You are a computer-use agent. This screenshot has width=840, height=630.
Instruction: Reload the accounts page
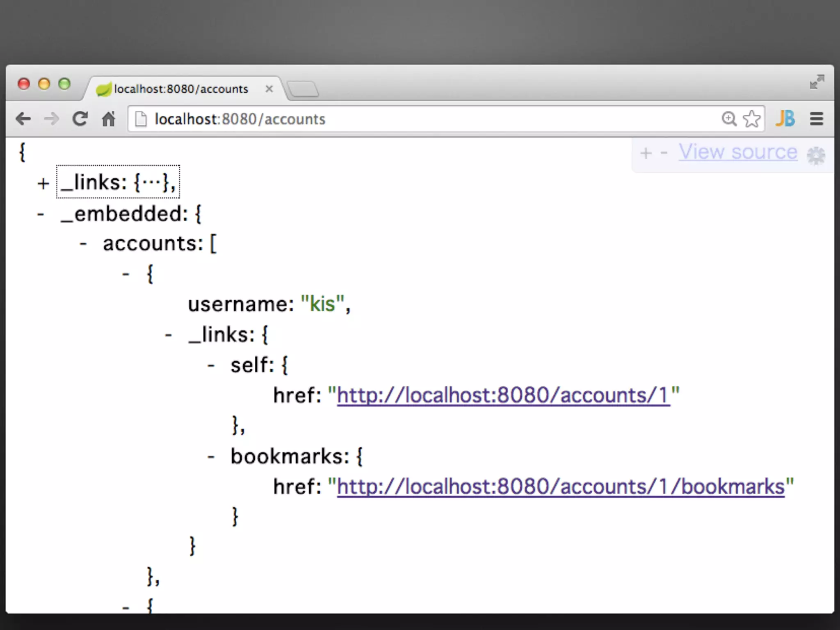click(80, 119)
